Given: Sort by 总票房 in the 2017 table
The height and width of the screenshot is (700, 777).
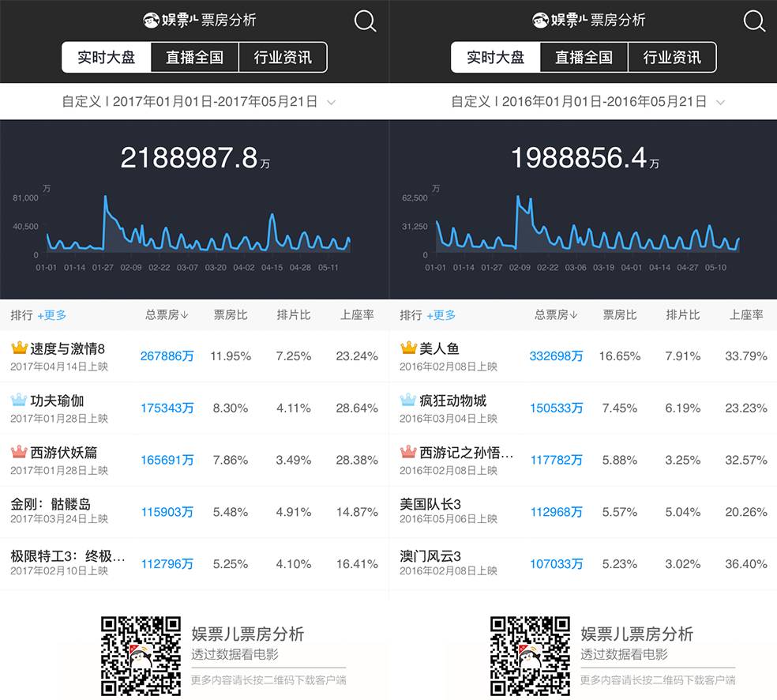Looking at the screenshot, I should [x=167, y=314].
